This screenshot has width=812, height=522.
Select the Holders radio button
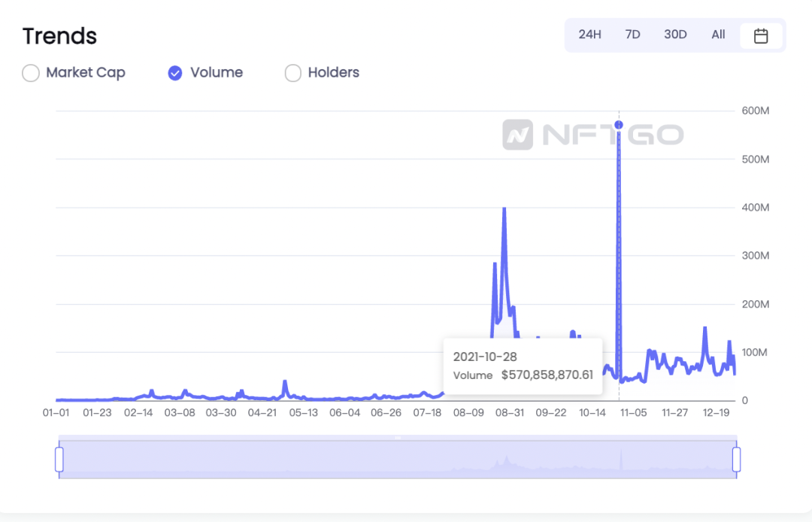293,73
